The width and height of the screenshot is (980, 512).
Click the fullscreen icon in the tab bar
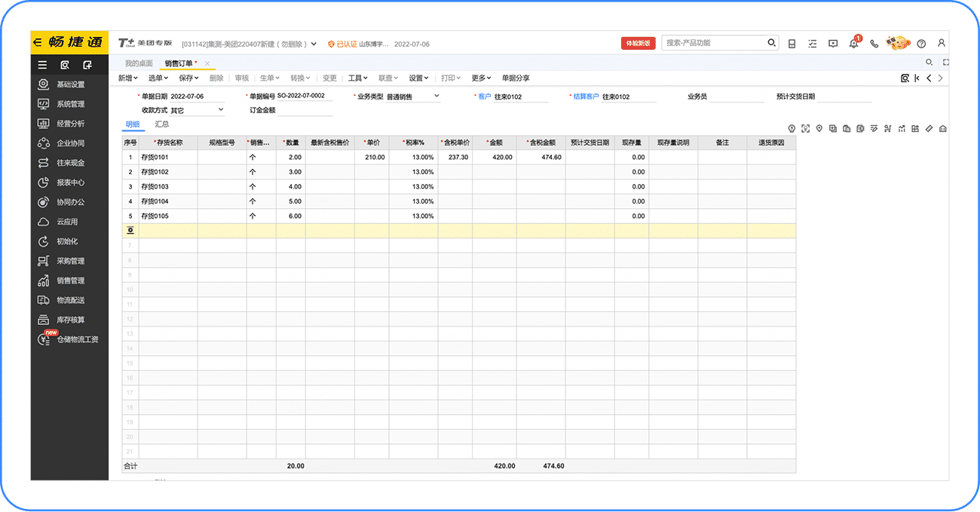945,63
